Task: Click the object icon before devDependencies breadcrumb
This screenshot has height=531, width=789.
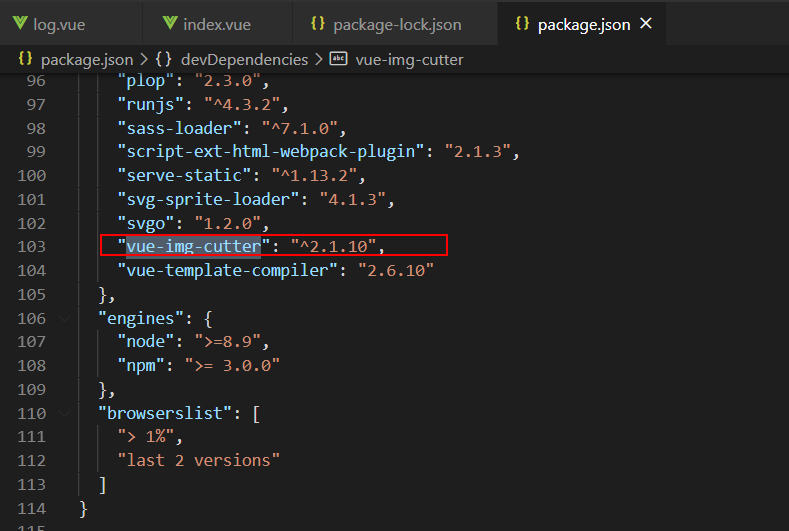Action: tap(164, 59)
